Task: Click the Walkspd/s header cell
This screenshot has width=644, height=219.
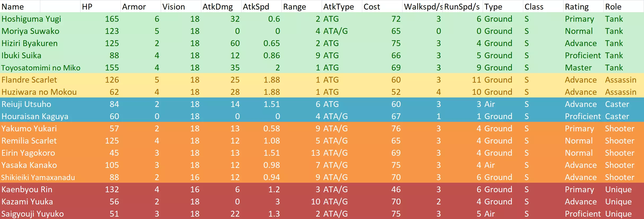Action: coord(423,7)
